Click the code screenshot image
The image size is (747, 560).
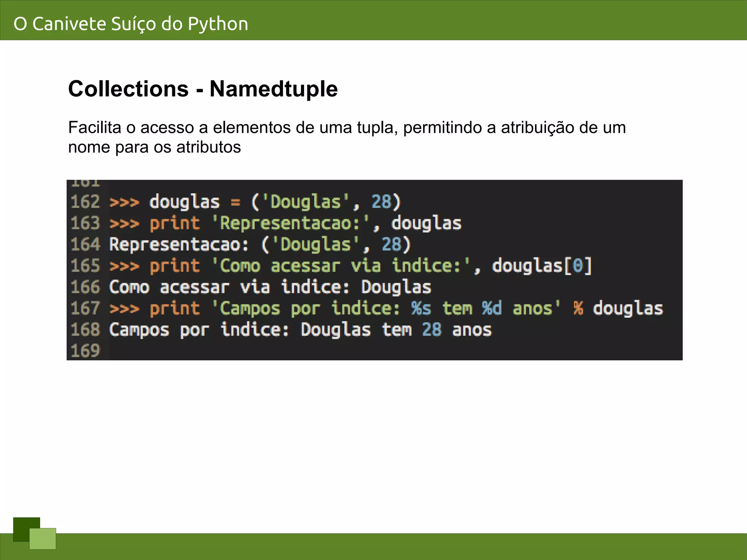pos(374,270)
